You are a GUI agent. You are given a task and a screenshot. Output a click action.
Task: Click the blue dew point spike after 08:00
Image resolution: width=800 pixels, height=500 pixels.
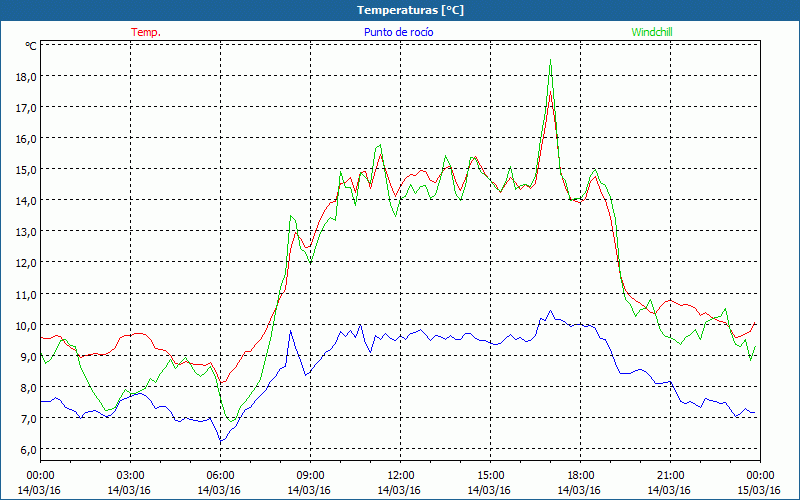[x=290, y=331]
